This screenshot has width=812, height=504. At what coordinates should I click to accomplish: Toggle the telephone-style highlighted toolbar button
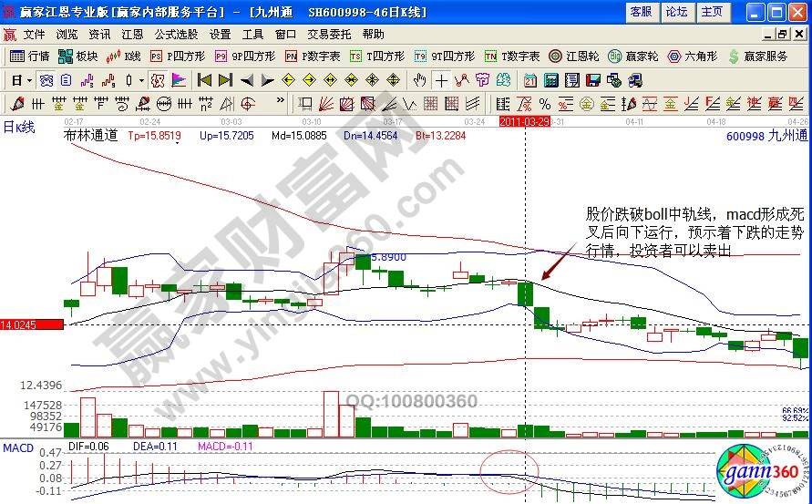point(46,80)
